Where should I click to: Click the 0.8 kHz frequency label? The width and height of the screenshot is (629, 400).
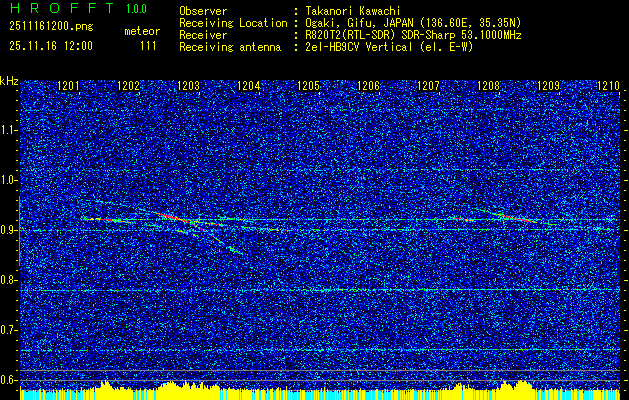coord(8,280)
